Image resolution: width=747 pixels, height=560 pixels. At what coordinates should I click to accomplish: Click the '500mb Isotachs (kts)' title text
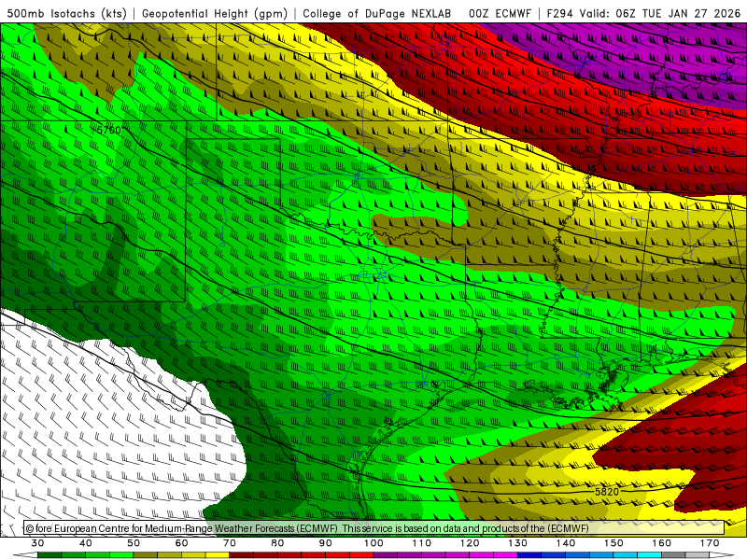(x=66, y=14)
